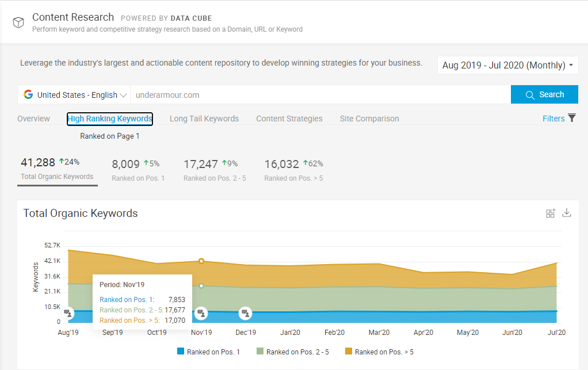
Task: Open the annotation marker near Dec'19
Action: coord(245,313)
